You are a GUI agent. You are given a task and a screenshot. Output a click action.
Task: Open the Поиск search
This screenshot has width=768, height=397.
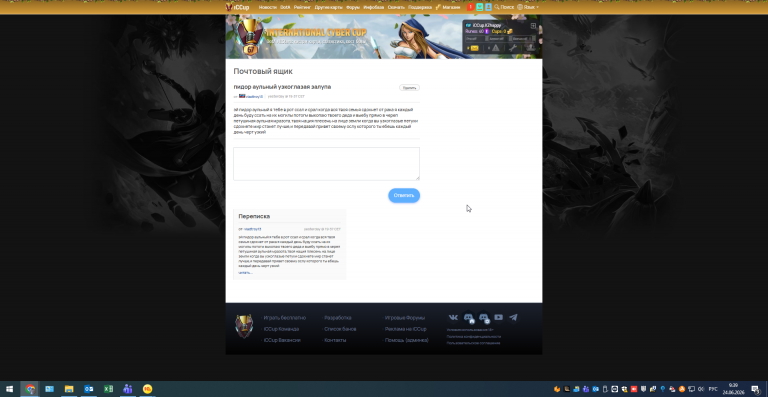504,7
